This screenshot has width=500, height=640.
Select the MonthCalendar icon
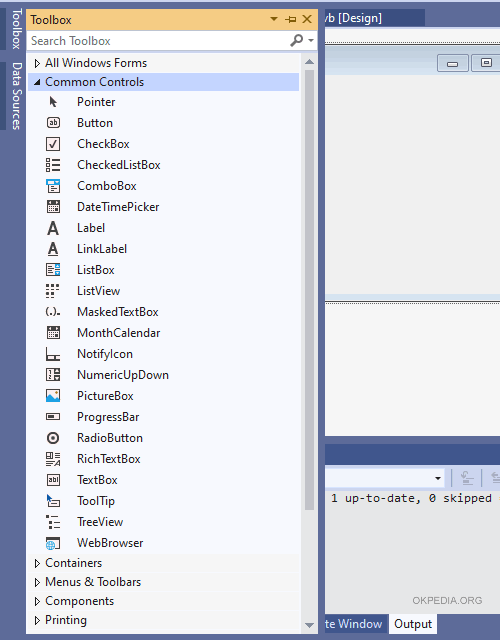tap(53, 333)
